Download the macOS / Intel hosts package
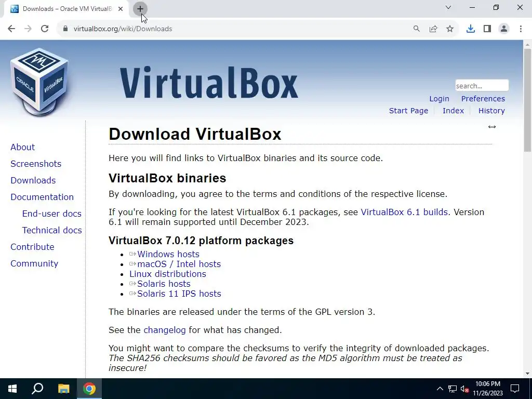Screen dimensions: 532x399 179,264
